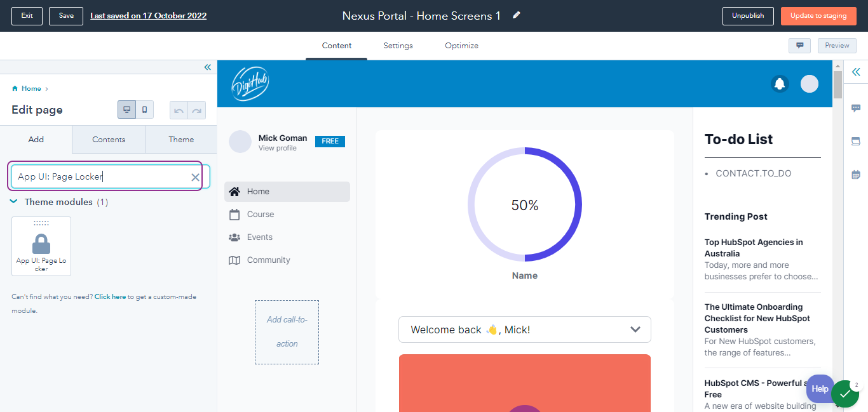
Task: Click the Mick Goman profile name
Action: click(x=283, y=138)
